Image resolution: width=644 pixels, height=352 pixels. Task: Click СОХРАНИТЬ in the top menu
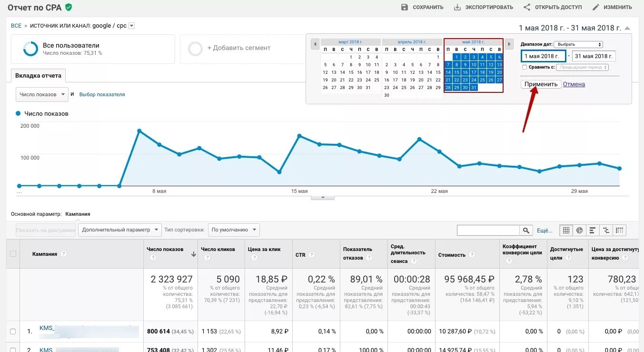[x=428, y=7]
